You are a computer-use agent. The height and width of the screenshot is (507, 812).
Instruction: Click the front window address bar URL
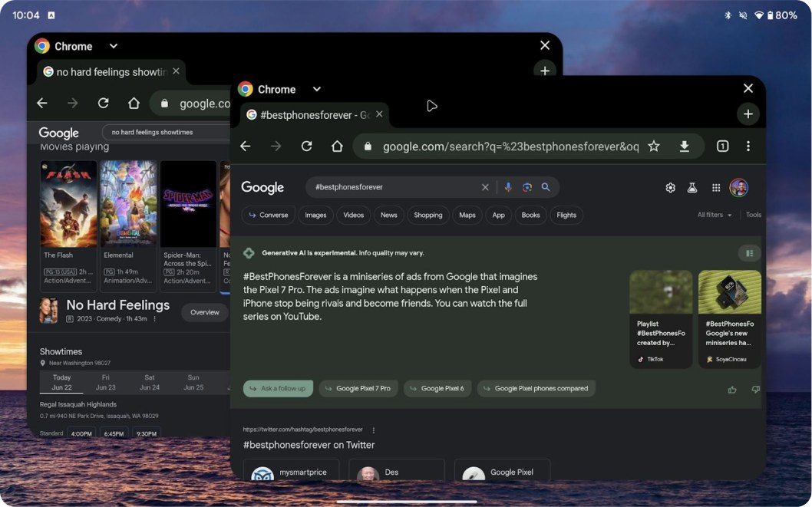click(x=510, y=147)
